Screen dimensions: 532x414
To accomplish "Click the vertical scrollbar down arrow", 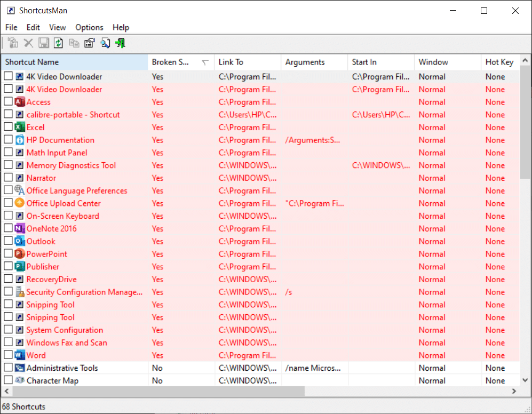I will [x=525, y=380].
